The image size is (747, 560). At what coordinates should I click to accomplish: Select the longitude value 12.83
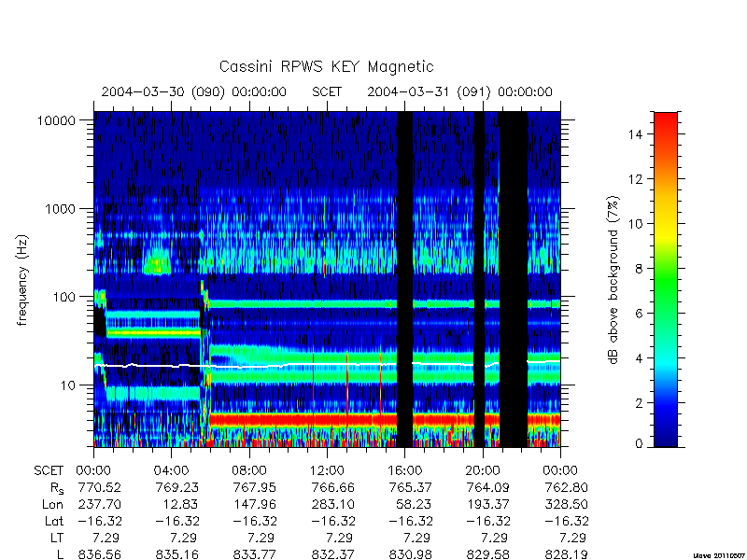[x=180, y=504]
